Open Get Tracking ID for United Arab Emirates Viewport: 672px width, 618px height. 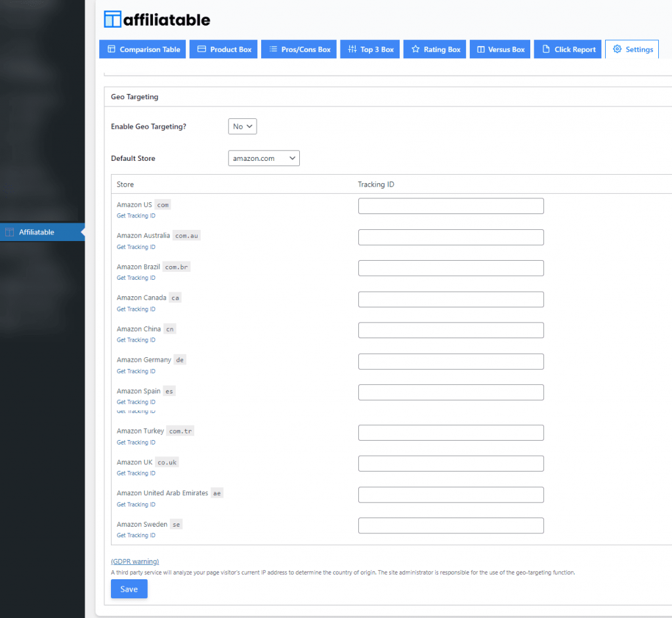[136, 505]
